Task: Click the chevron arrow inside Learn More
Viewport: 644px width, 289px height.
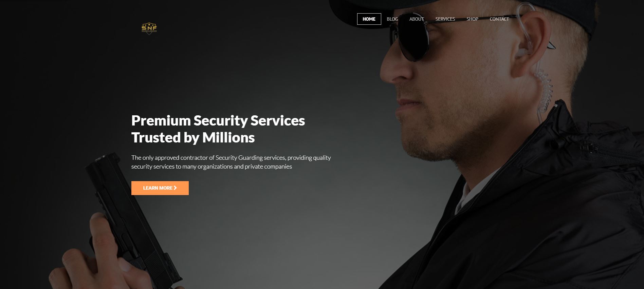Action: pyautogui.click(x=175, y=188)
